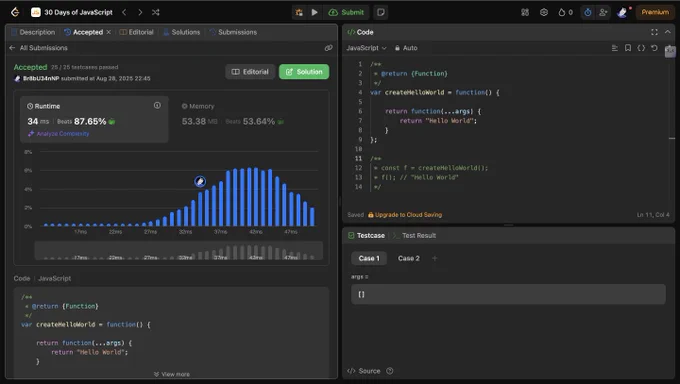Select the Accepted tab

pyautogui.click(x=84, y=32)
